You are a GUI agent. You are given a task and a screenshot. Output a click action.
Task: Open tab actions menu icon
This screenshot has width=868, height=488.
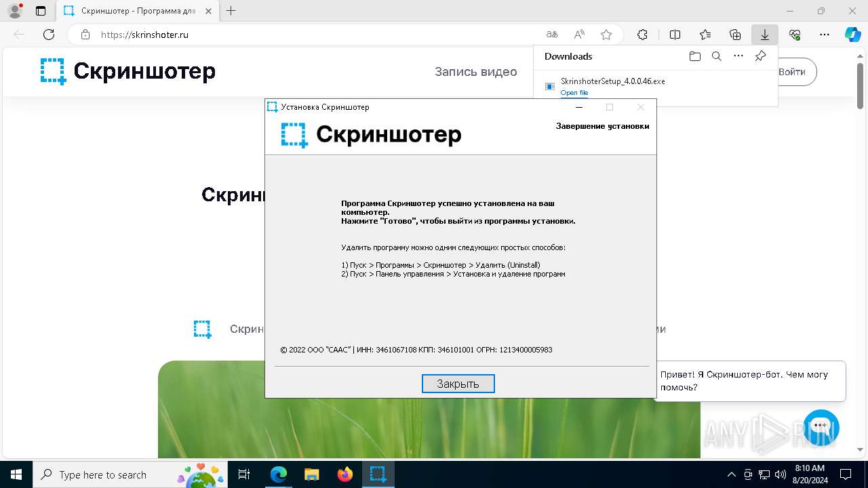[x=41, y=11]
